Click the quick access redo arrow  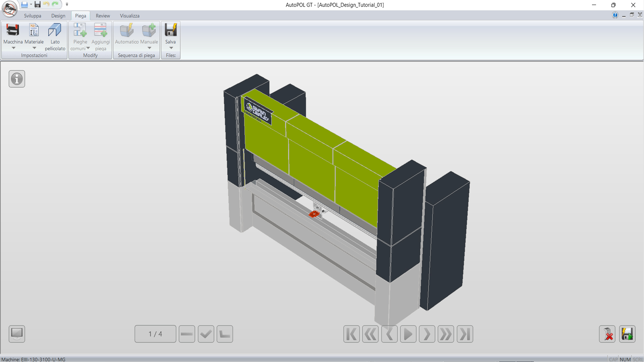tap(55, 4)
